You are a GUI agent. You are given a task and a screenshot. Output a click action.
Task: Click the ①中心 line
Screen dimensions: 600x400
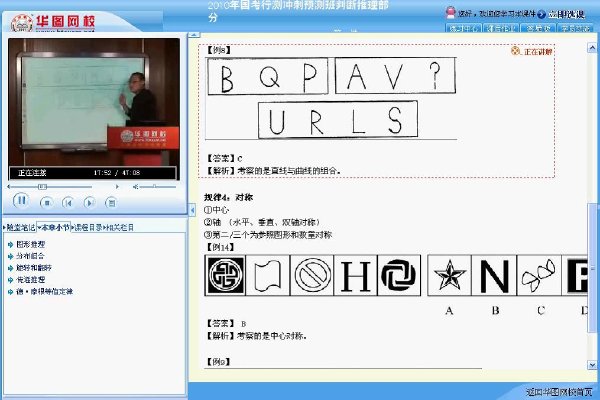[x=216, y=210]
